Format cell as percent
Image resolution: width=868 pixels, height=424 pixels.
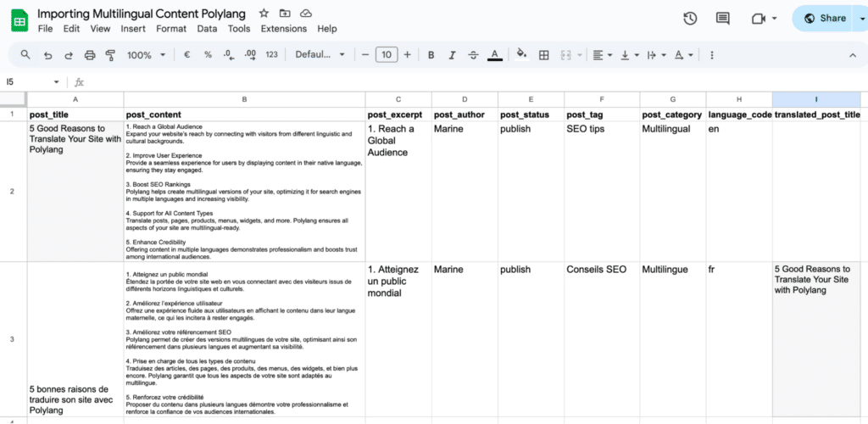click(x=209, y=55)
